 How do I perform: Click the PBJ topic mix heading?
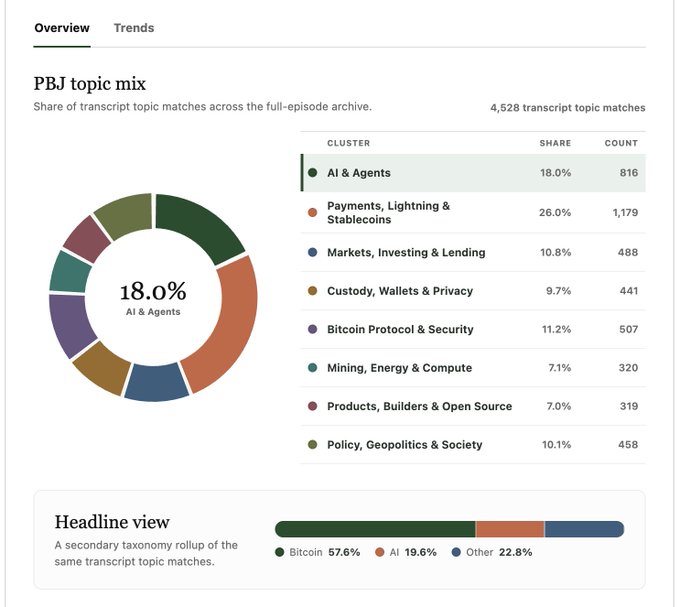point(90,84)
